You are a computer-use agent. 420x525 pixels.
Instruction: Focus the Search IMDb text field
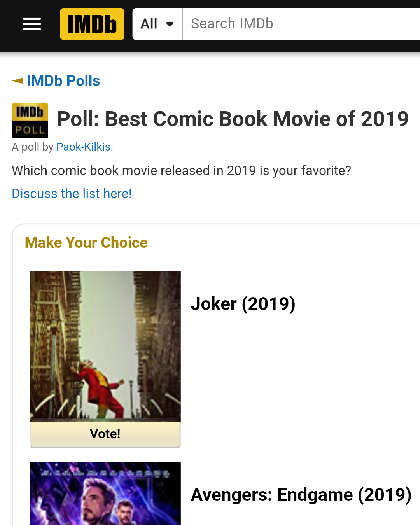[x=299, y=24]
